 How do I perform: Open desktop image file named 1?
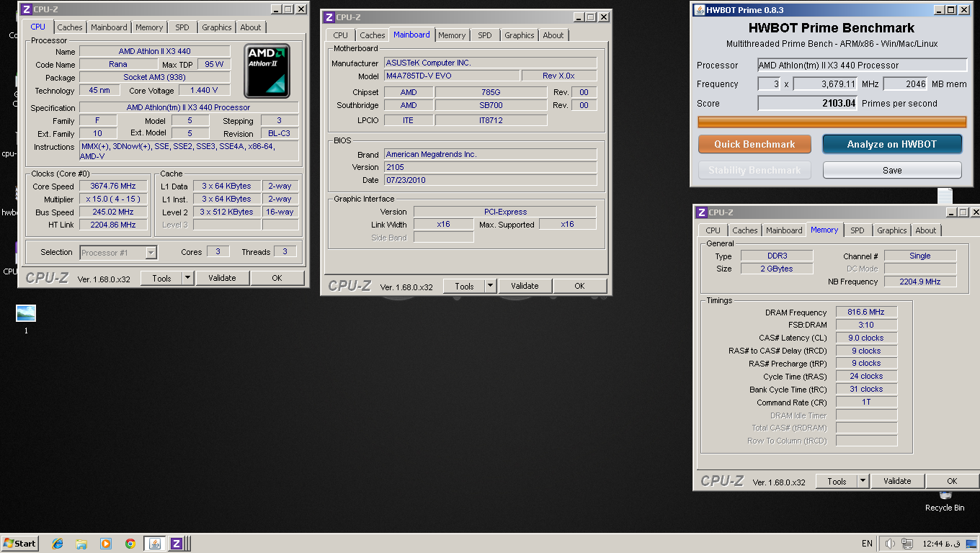pos(26,319)
